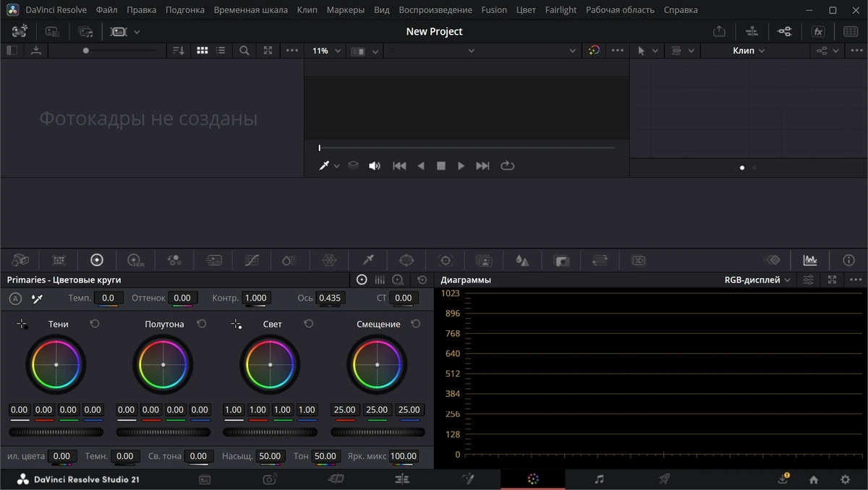
Task: Open the RGB Mixer palette
Action: point(174,260)
